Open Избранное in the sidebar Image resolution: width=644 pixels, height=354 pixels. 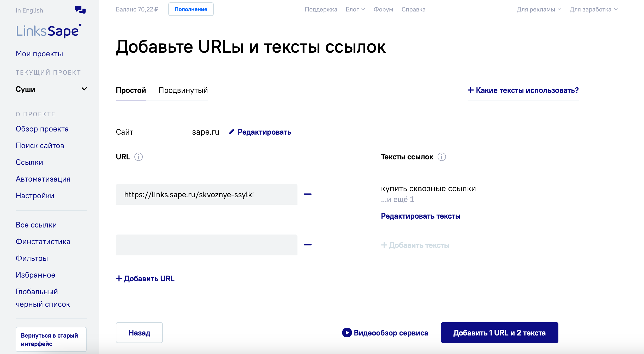point(35,275)
